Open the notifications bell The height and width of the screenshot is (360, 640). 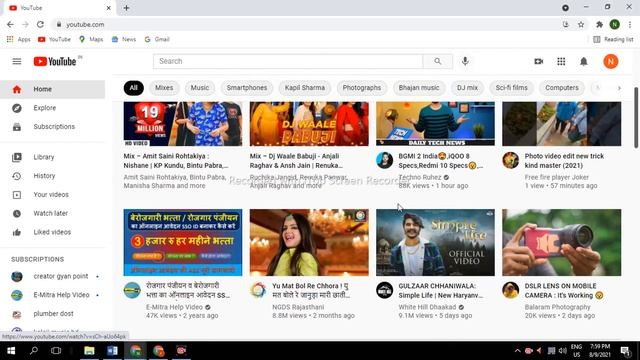pos(584,62)
